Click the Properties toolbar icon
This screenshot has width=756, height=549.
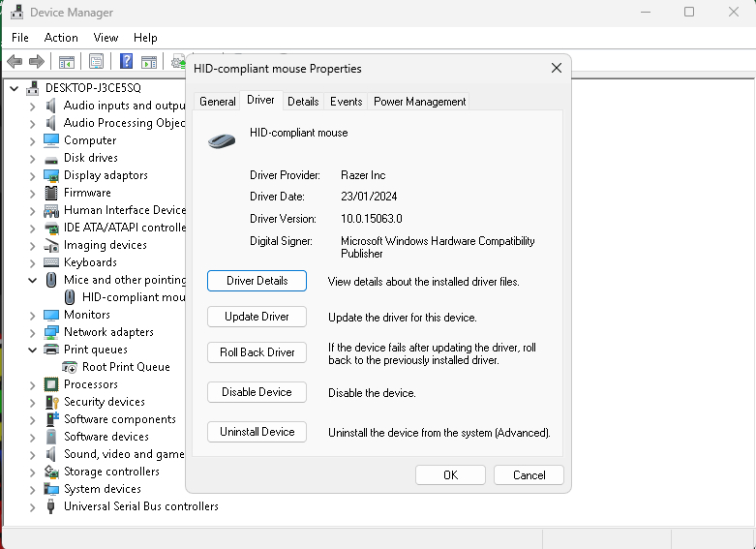click(x=96, y=61)
